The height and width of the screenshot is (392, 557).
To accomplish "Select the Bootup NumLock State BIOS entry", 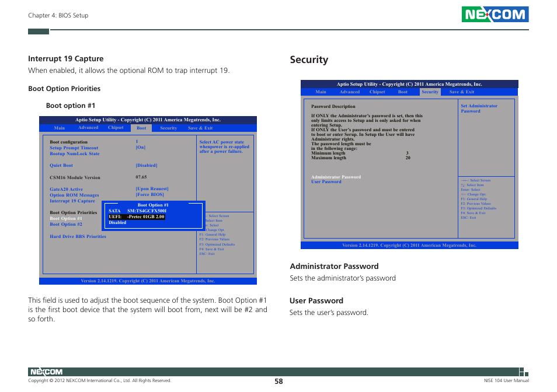I will (x=75, y=153).
